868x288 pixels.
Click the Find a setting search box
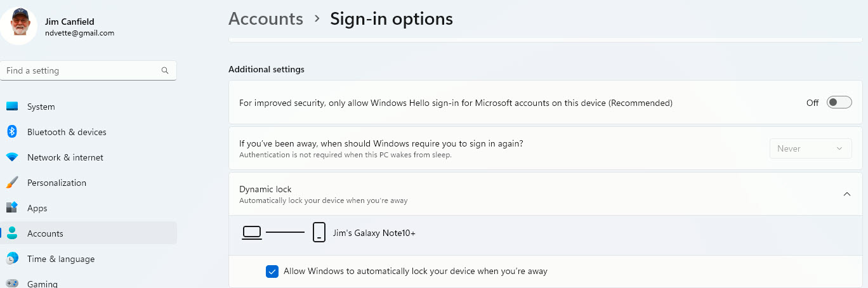[x=82, y=71]
